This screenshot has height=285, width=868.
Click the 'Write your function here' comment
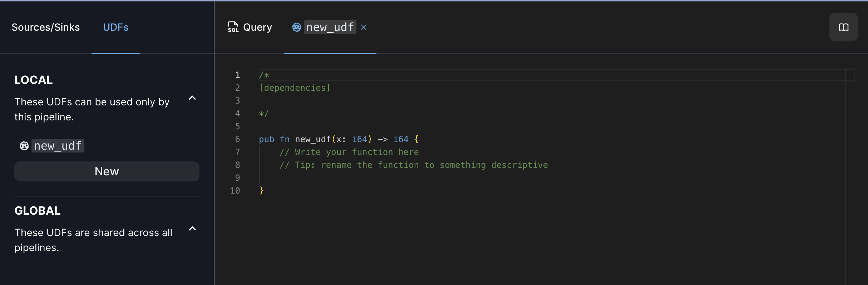coord(349,152)
